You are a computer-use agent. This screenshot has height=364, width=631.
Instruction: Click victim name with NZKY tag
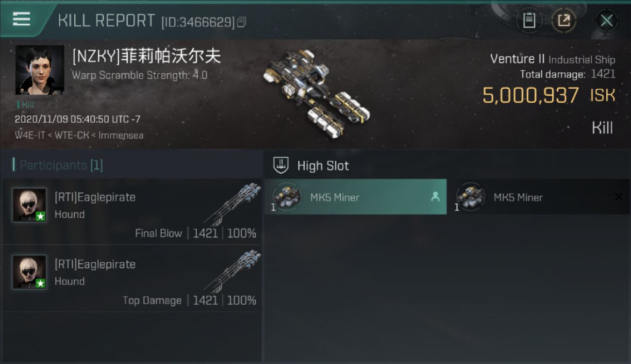(x=147, y=56)
